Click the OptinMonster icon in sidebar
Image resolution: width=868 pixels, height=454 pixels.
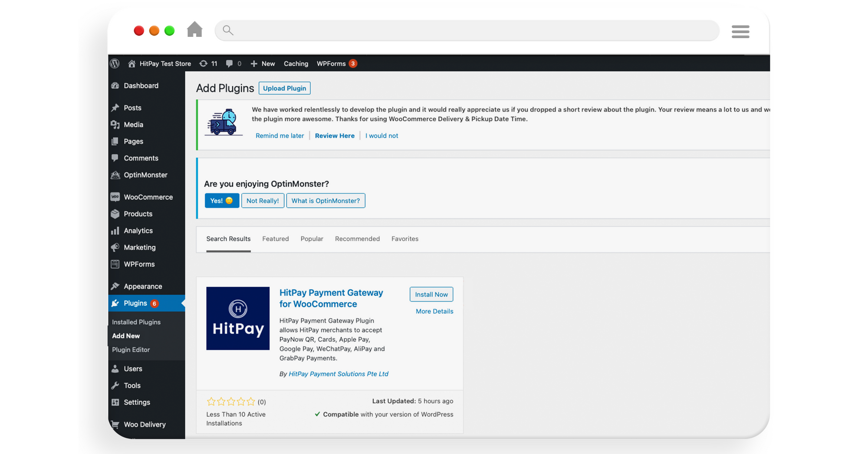click(x=115, y=175)
